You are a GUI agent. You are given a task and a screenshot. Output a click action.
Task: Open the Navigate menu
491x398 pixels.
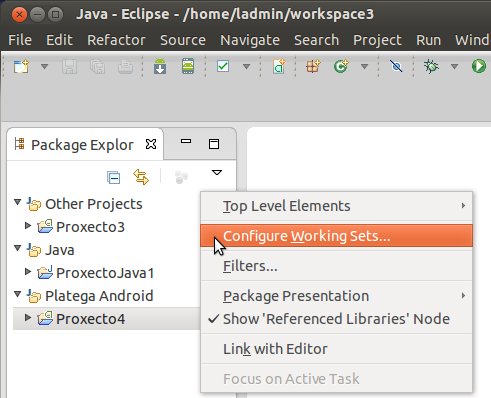pos(250,40)
